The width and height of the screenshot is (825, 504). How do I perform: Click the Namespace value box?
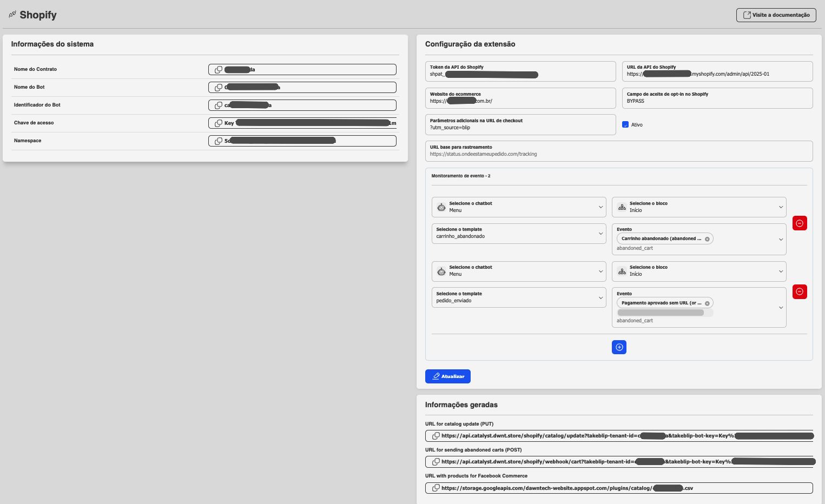[302, 141]
